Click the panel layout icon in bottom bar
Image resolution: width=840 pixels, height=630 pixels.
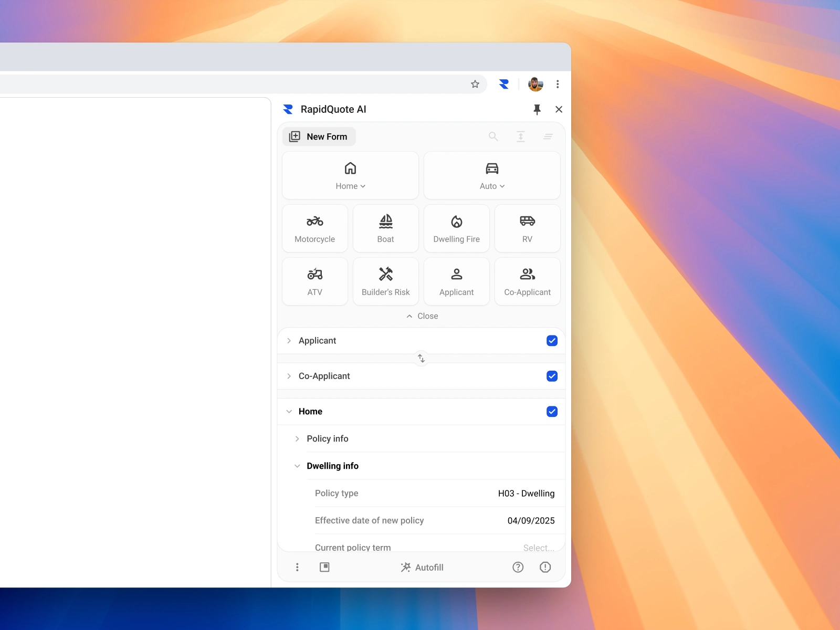click(324, 567)
